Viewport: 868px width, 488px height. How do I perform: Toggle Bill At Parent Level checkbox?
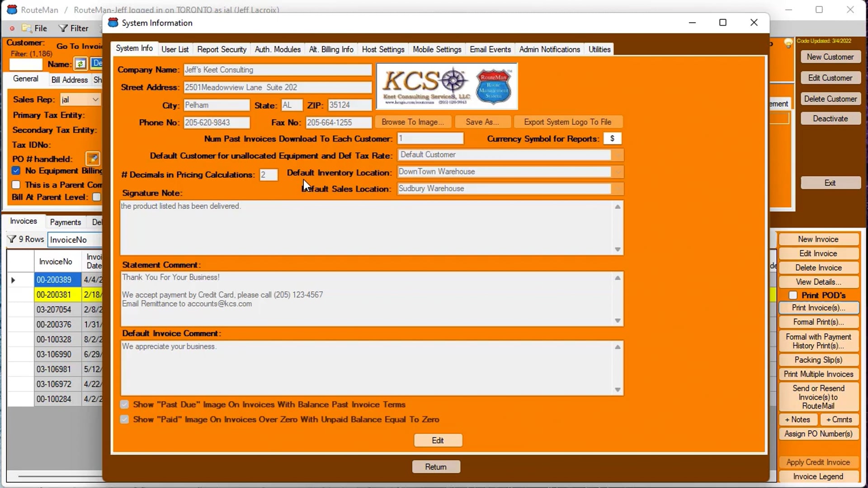tap(96, 197)
